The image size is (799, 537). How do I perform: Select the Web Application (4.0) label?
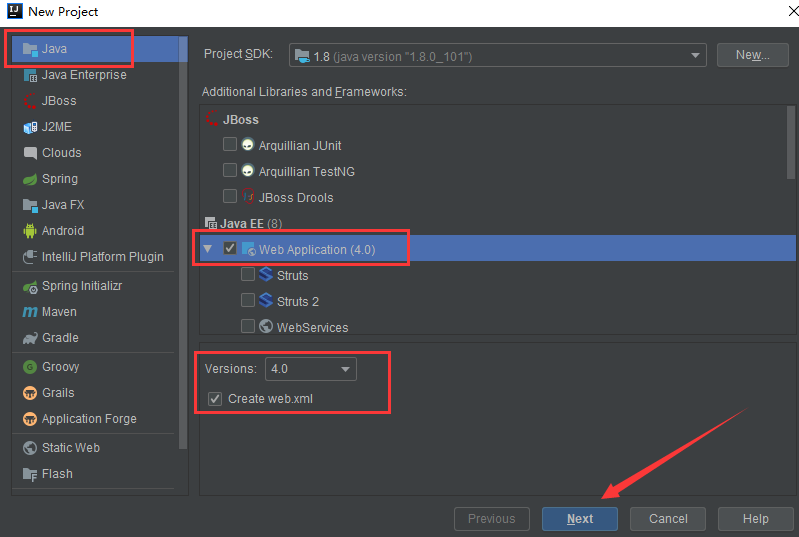(317, 250)
